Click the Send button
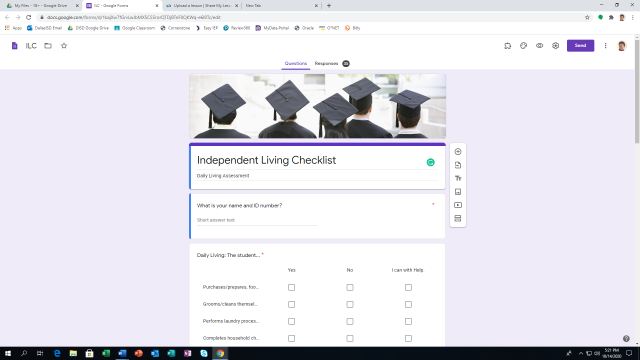Image resolution: width=640 pixels, height=360 pixels. point(580,46)
